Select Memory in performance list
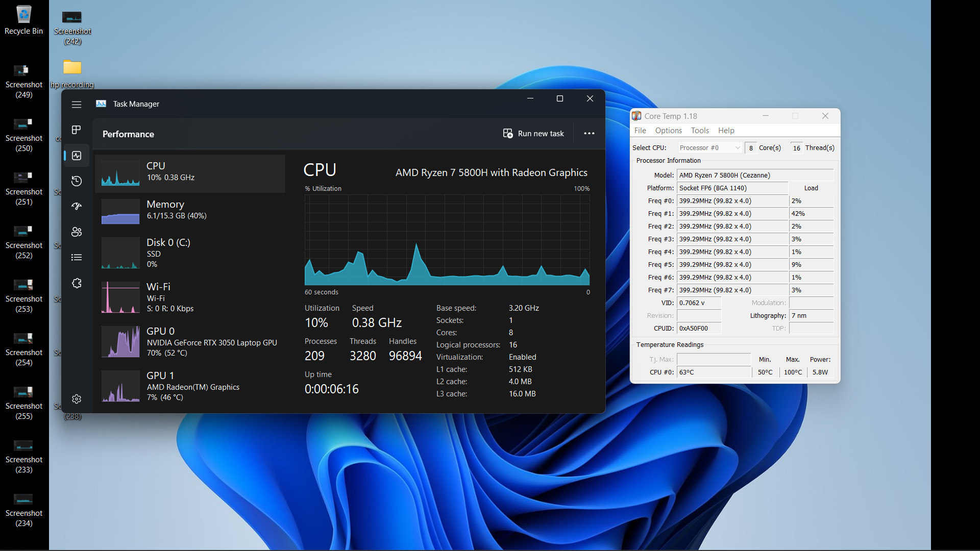This screenshot has height=551, width=980. click(x=190, y=210)
